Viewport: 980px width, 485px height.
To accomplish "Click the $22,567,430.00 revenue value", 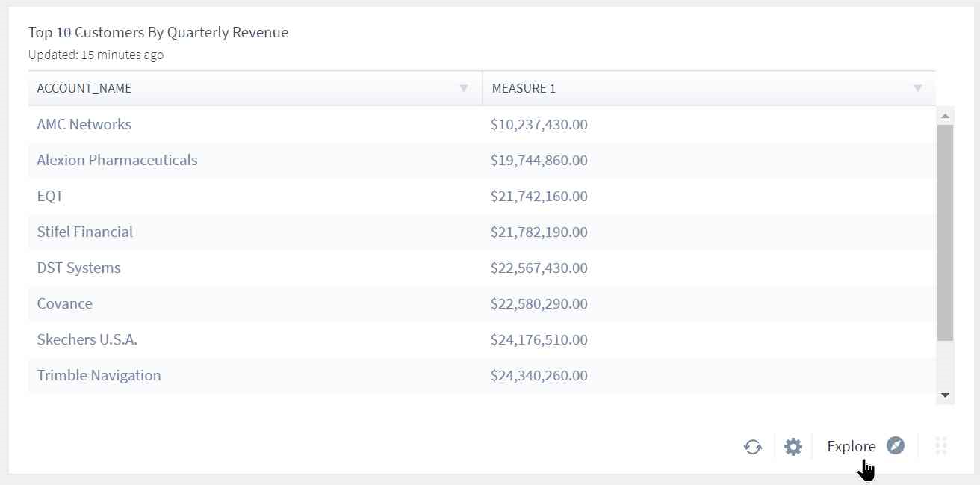I will tap(539, 268).
